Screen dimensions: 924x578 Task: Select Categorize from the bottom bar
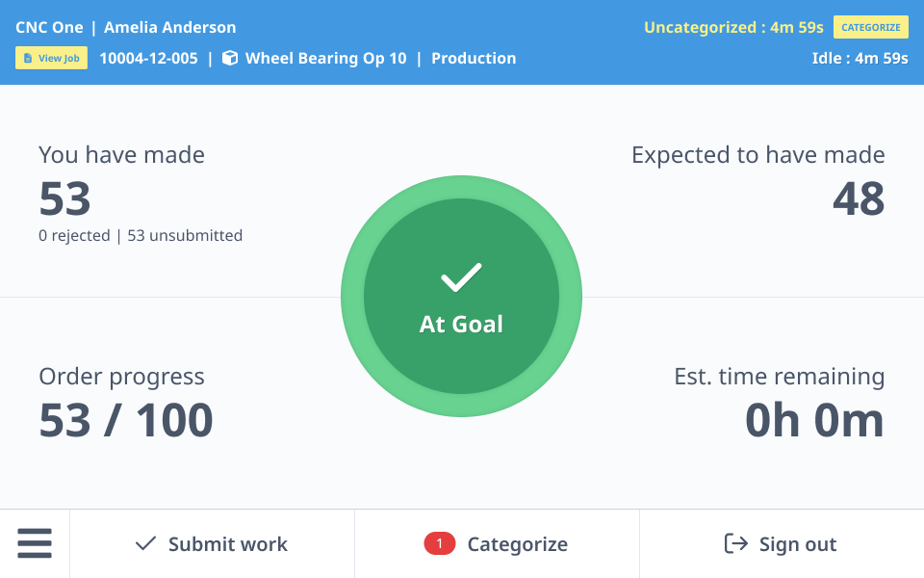(517, 543)
